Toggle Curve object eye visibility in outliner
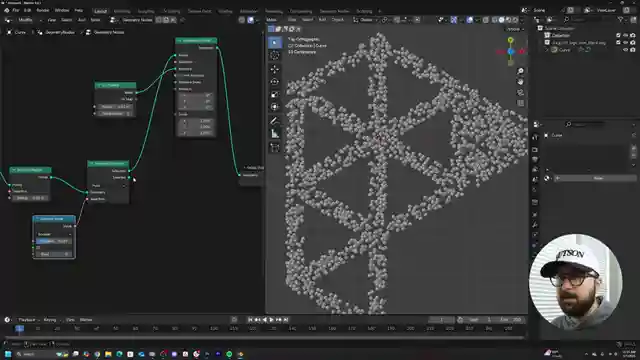640x360 pixels. (x=625, y=50)
